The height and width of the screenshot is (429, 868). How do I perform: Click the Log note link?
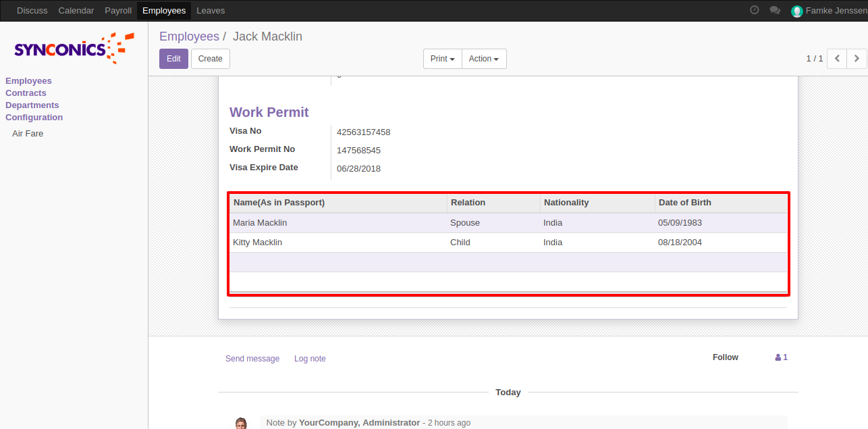click(310, 359)
